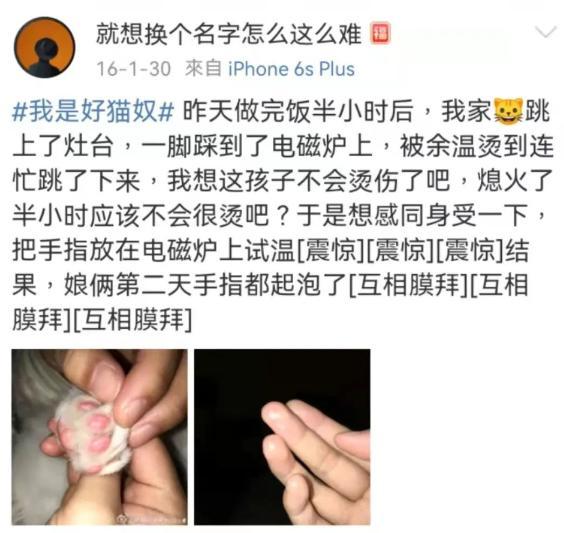Click the watermark on the cat paw photo

click(151, 519)
